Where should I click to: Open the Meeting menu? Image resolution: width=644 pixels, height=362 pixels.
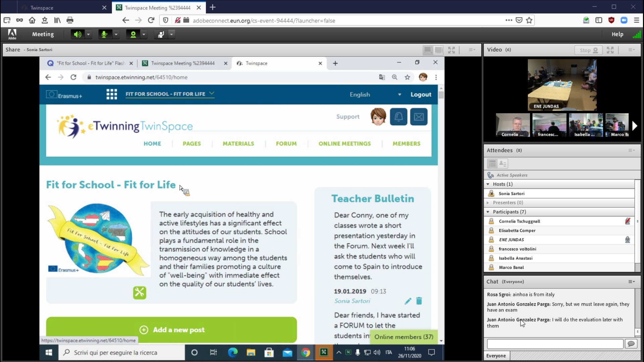pos(43,34)
